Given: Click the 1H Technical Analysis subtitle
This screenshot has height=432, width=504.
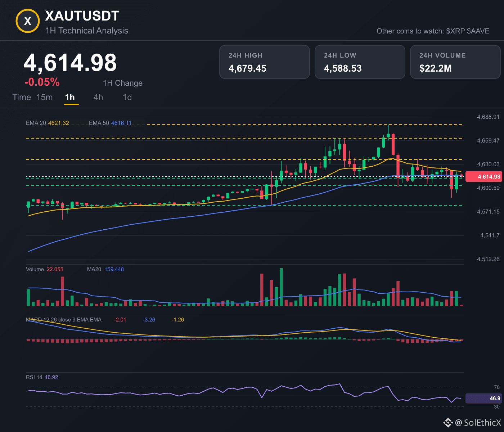Looking at the screenshot, I should coord(87,31).
